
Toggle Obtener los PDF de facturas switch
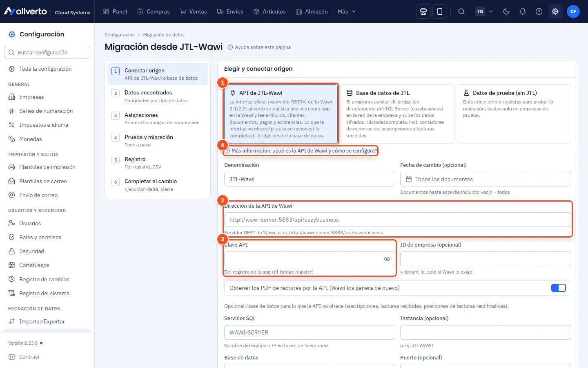tap(558, 288)
